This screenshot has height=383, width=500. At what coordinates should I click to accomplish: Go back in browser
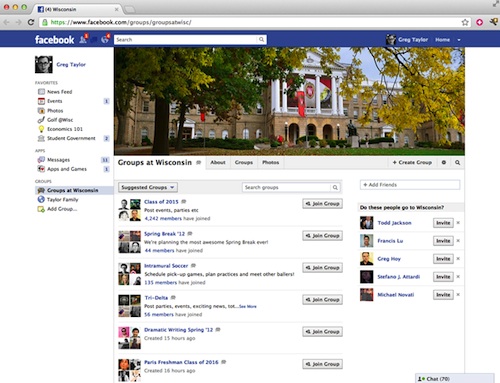coord(6,22)
